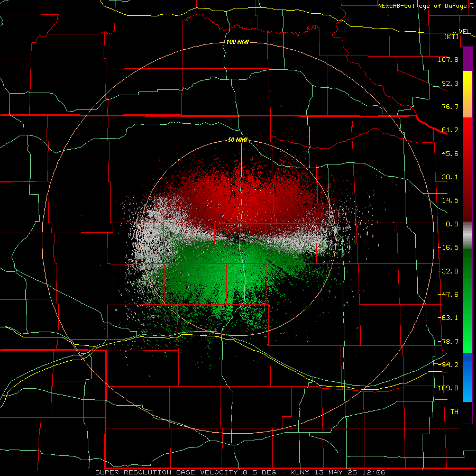Click the purple segment of velocity color bar
476x476 pixels.
click(467, 59)
